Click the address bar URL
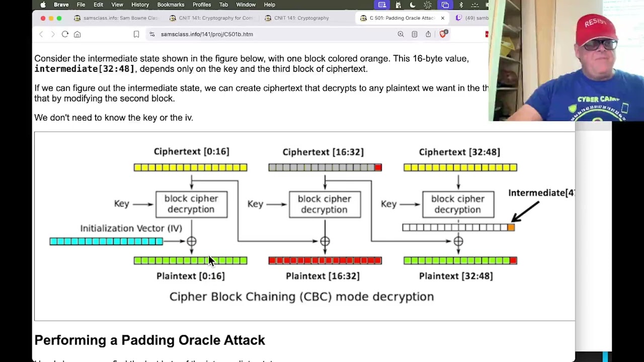This screenshot has width=644, height=362. [x=207, y=34]
